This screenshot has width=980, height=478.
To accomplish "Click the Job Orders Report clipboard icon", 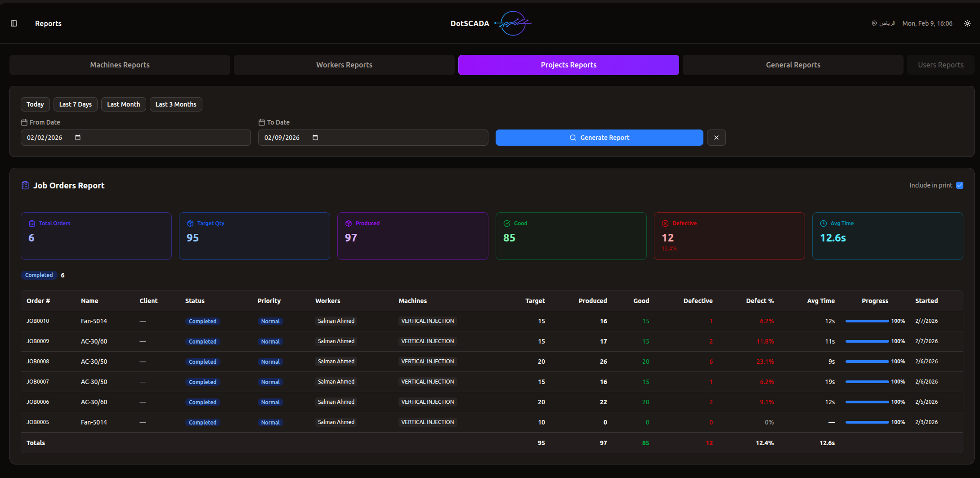I will [x=25, y=185].
